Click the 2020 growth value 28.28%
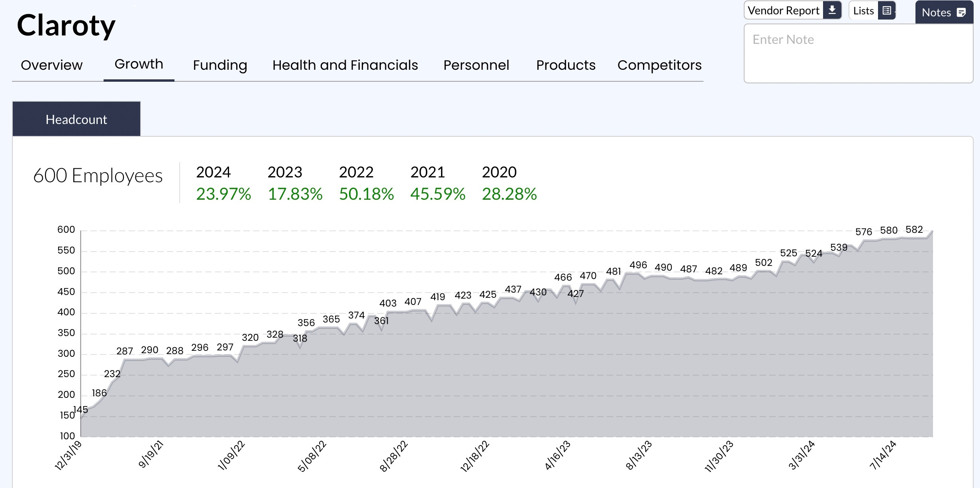The height and width of the screenshot is (488, 980). (509, 194)
